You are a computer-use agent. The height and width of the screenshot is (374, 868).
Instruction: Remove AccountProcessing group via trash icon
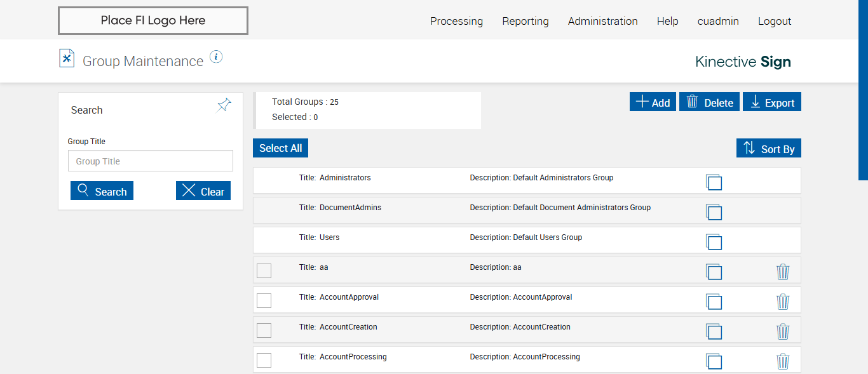pos(783,361)
